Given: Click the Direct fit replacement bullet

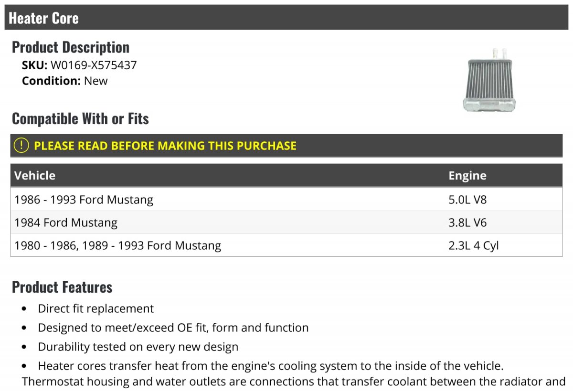Looking at the screenshot, I should point(96,308).
